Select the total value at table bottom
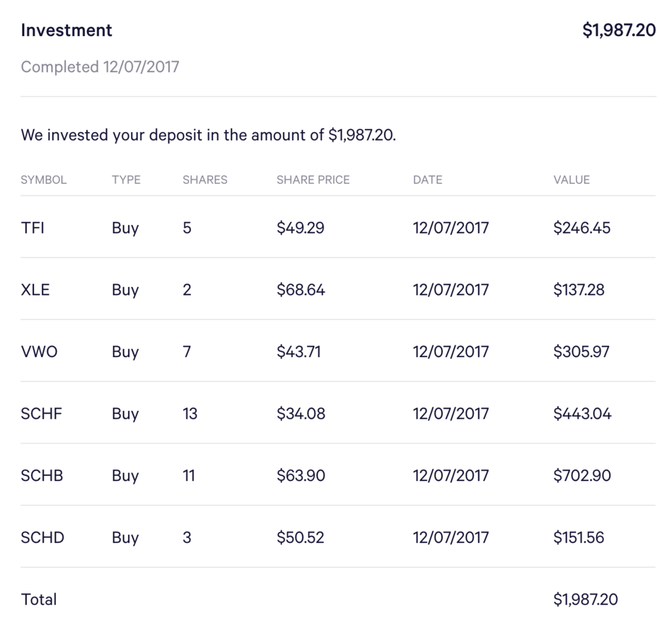Viewport: 672px width, 640px height. click(585, 599)
